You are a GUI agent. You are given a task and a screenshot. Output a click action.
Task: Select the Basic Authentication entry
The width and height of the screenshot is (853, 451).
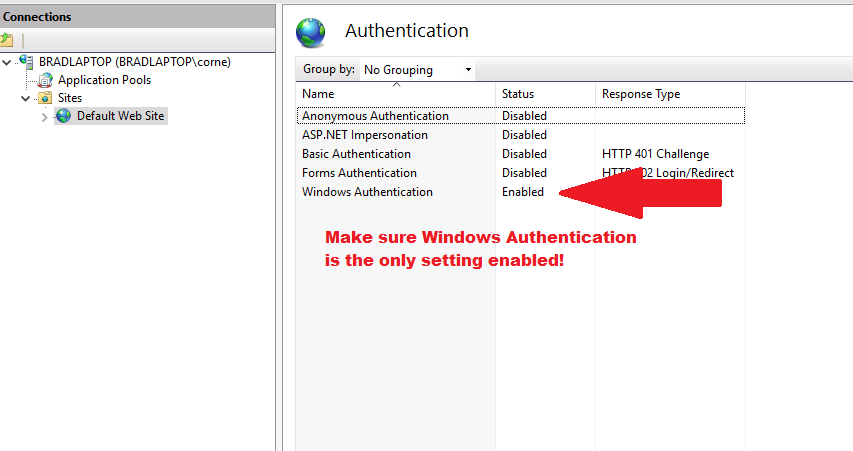(356, 154)
